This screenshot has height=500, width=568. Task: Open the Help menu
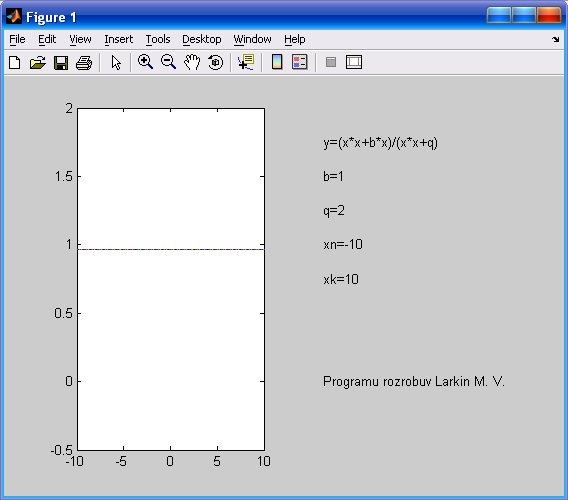point(295,39)
